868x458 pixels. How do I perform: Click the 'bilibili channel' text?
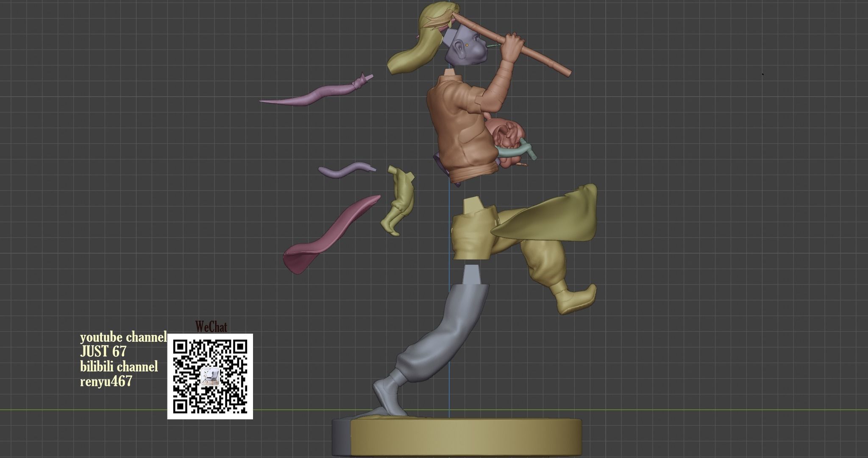point(119,366)
